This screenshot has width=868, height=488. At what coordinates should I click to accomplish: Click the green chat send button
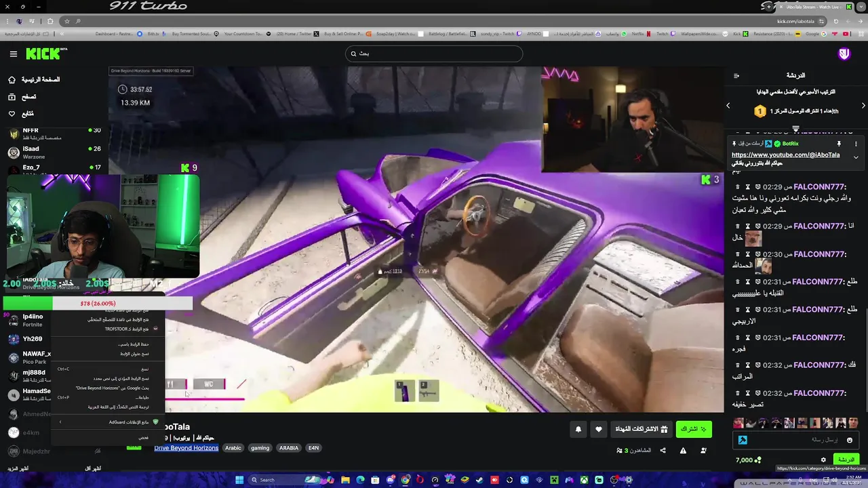pos(846,460)
